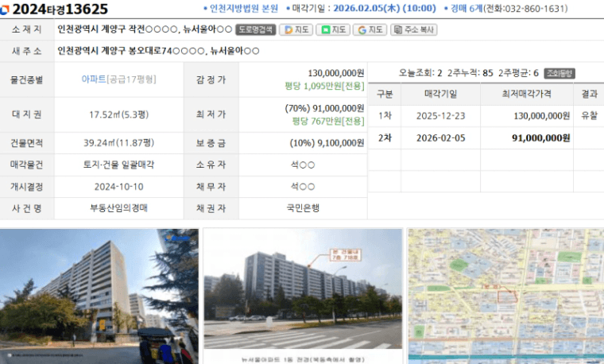Image resolution: width=604 pixels, height=364 pixels.
Task: Select the minimum price (70%) 91,000,000원
Action: [x=324, y=108]
